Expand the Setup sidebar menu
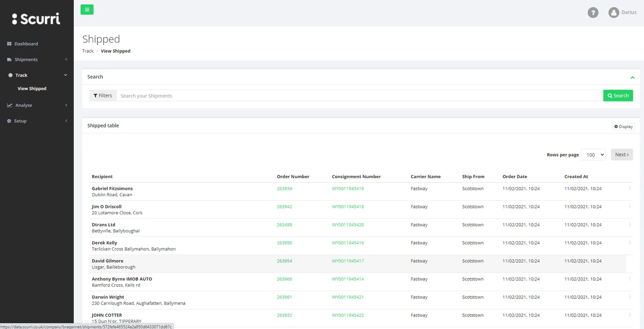Screen dimensions: 644x329 [x=66, y=121]
